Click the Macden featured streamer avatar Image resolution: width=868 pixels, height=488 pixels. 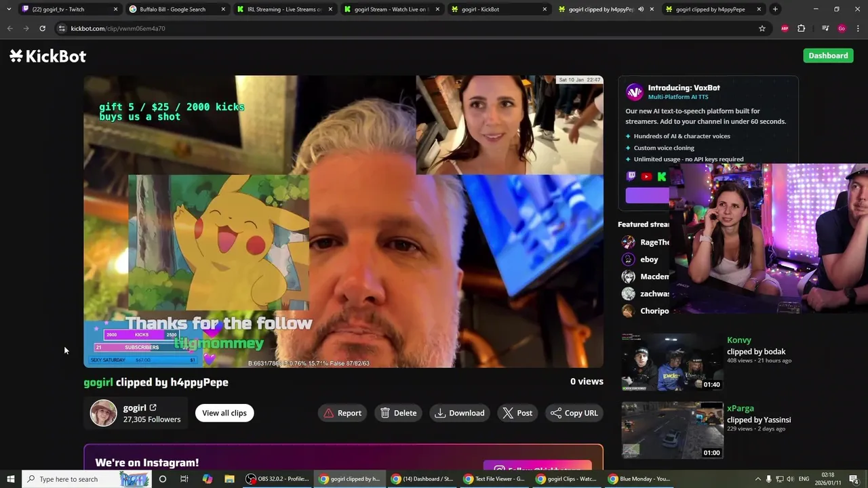(x=629, y=277)
